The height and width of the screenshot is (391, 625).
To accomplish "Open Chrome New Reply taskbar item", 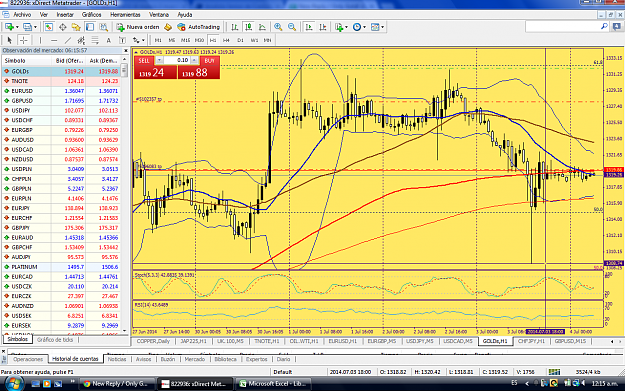I will click(x=116, y=384).
